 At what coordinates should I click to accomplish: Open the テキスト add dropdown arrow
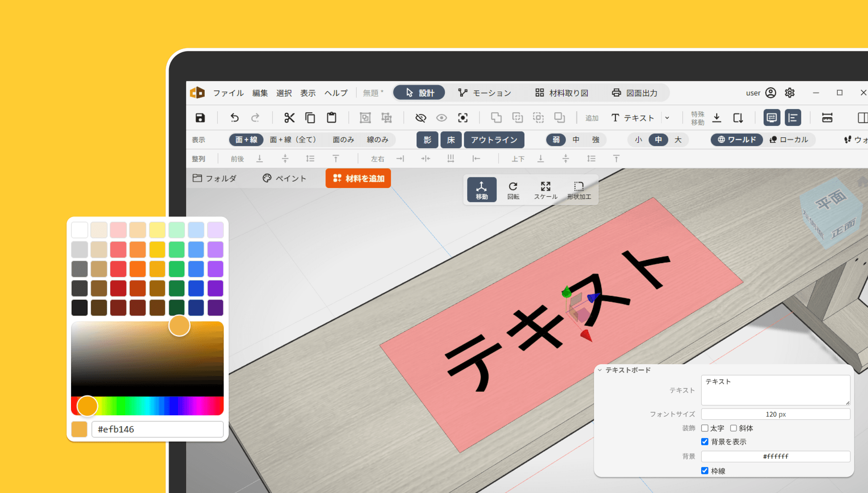pos(667,118)
